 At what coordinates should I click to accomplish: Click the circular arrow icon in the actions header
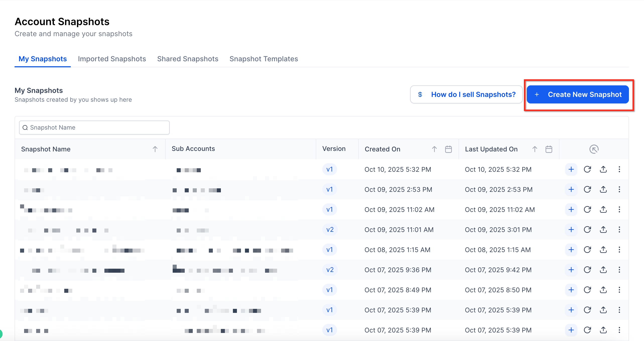coord(594,149)
